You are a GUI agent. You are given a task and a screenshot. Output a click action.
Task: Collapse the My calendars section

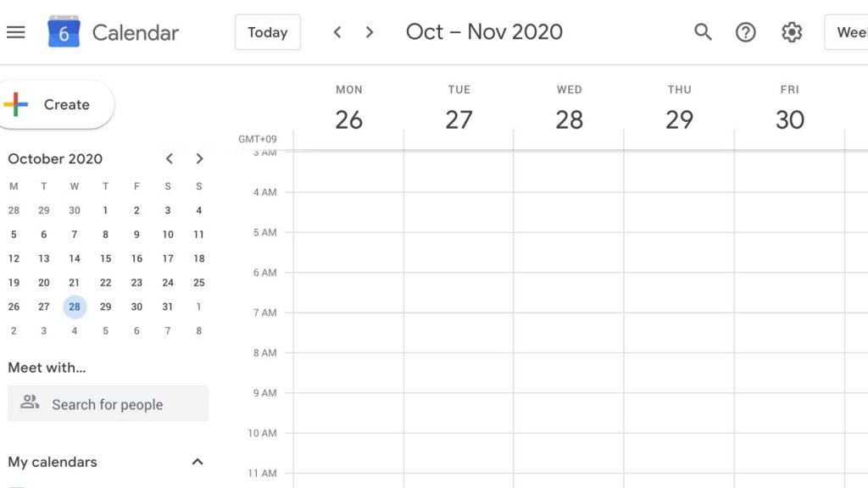(x=198, y=462)
